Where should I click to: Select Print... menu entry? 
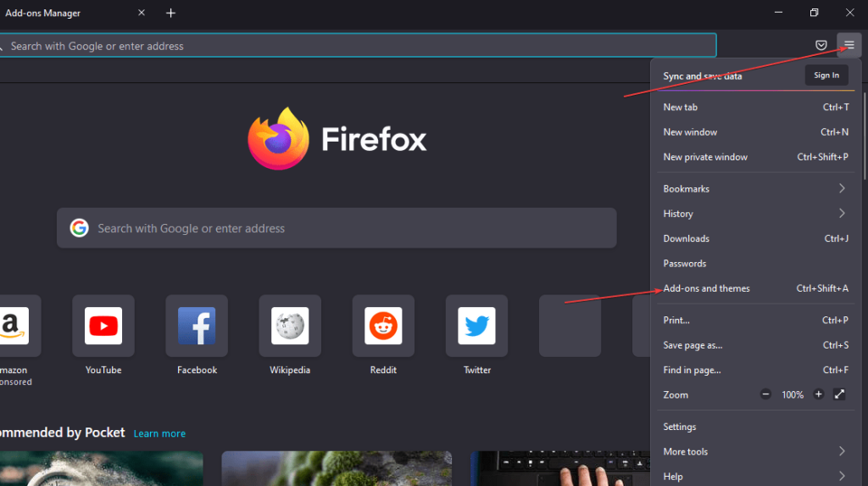tap(755, 320)
